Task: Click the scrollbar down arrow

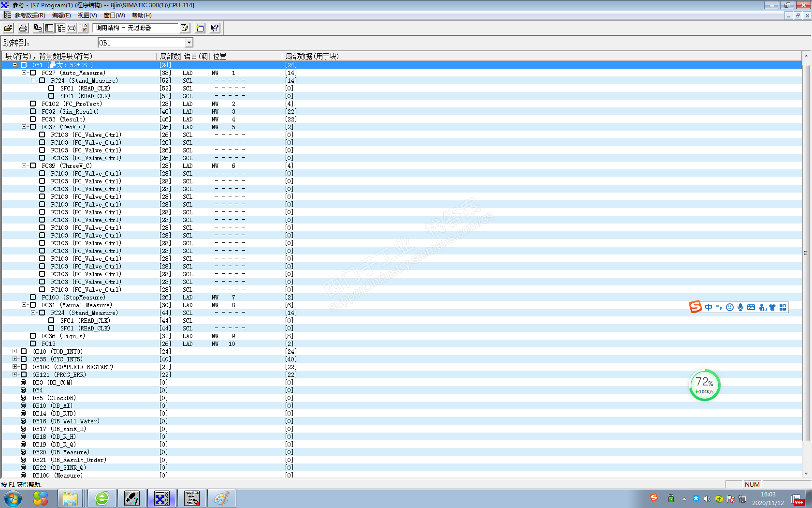Action: tap(806, 474)
